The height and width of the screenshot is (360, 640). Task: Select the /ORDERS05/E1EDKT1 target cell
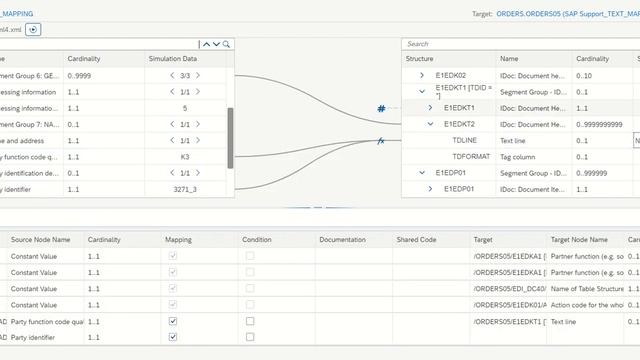508,322
